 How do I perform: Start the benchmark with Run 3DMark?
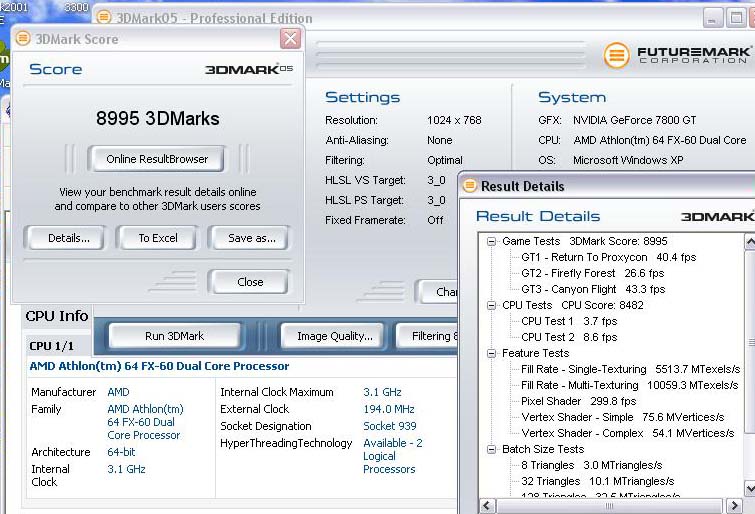coord(174,336)
